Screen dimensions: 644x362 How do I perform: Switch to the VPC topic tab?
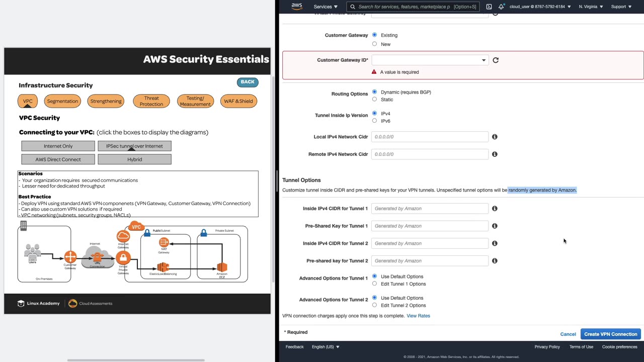click(28, 101)
